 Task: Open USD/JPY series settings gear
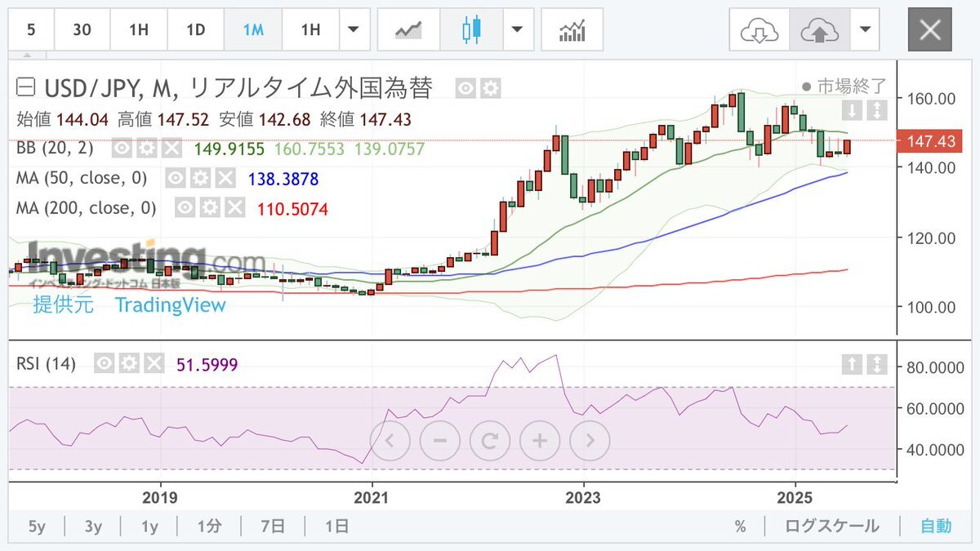coord(490,87)
